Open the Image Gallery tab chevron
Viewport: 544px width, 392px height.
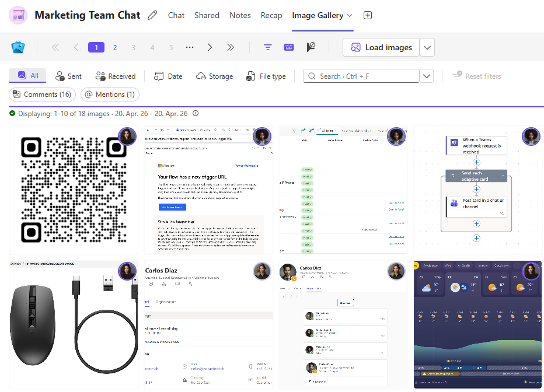click(x=350, y=15)
